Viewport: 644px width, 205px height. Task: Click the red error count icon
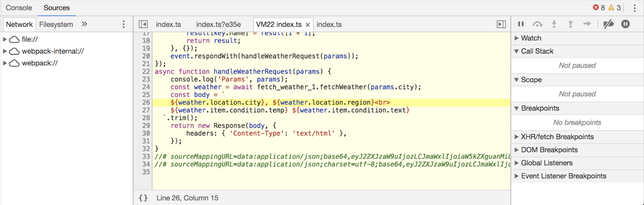pyautogui.click(x=596, y=7)
